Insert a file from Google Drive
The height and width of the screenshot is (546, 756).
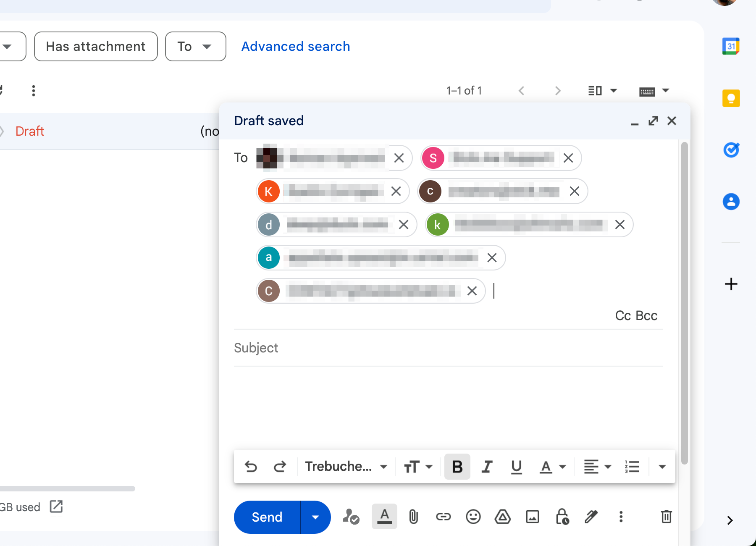[x=503, y=517]
